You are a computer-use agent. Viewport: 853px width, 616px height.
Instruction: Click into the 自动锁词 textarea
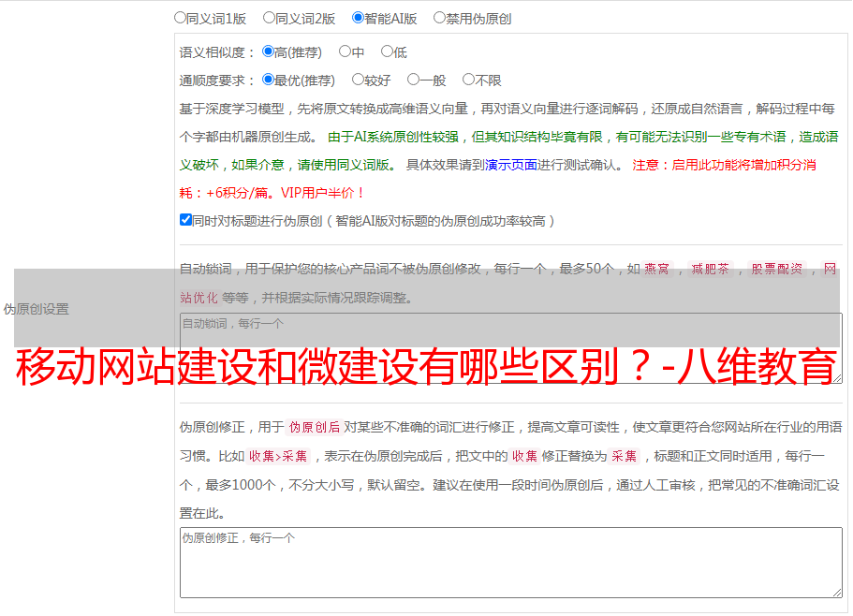511,348
